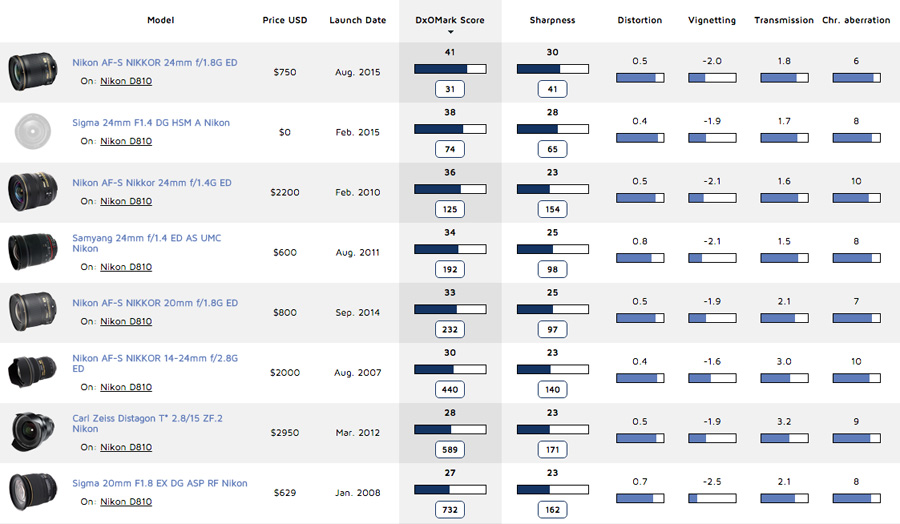Click the rank badge 732 under DxOMark score
900x524 pixels.
pyautogui.click(x=450, y=510)
